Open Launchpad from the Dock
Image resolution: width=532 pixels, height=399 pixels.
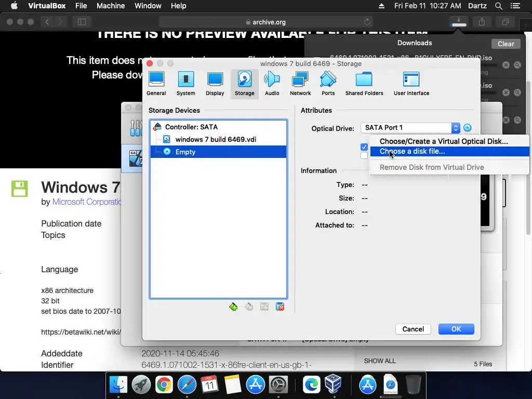141,384
